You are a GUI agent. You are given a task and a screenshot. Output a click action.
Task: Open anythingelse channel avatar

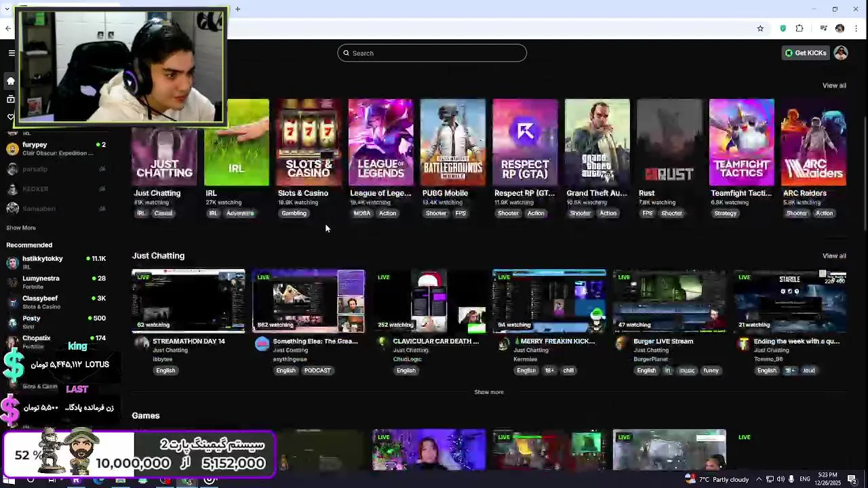click(x=262, y=344)
